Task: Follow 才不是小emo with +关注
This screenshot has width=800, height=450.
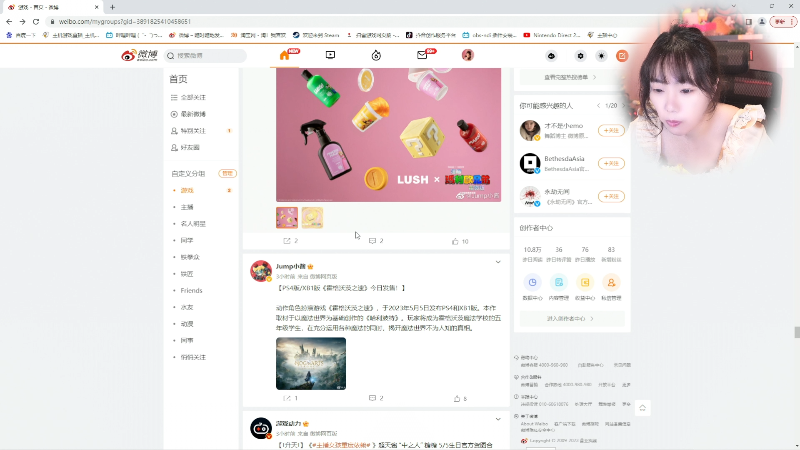Action: click(x=611, y=131)
